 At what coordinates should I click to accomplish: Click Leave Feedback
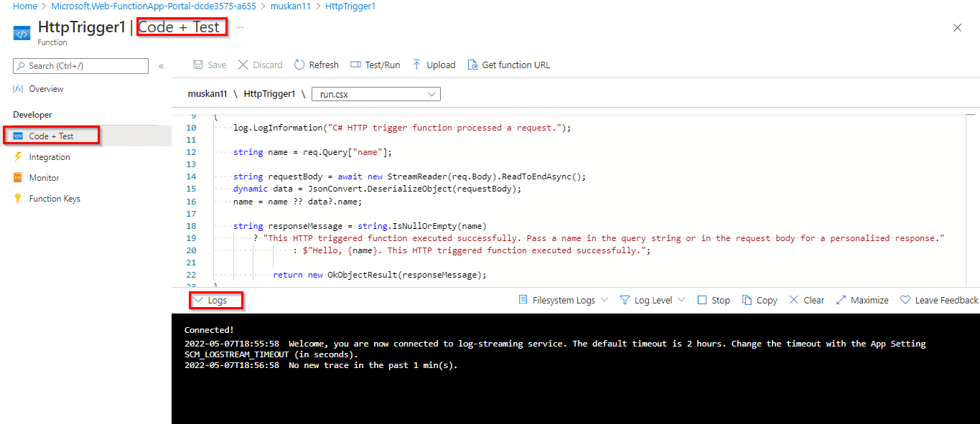939,301
